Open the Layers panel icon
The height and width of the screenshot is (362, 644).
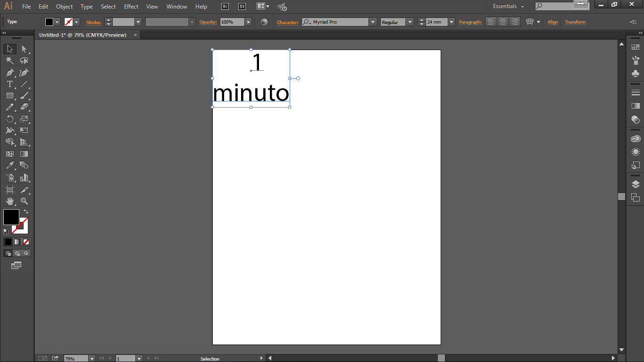(636, 185)
